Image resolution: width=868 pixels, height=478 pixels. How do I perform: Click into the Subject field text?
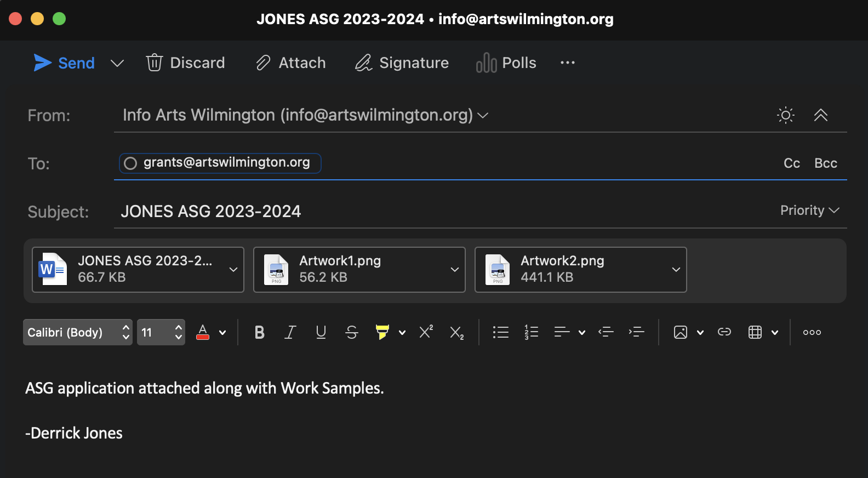click(211, 212)
